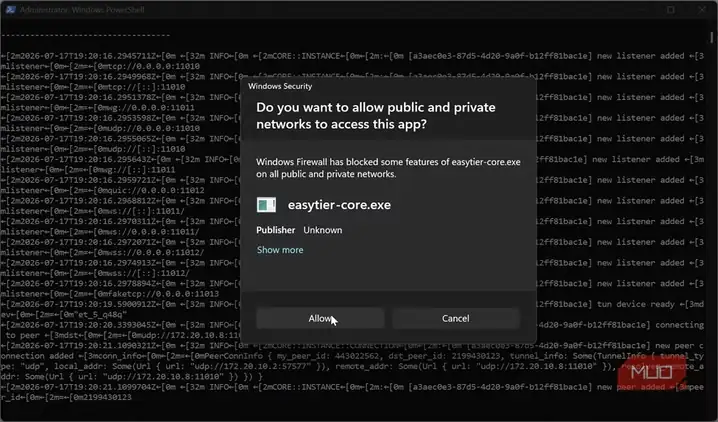Click the Allow button
Viewport: 718px width, 422px height.
coord(320,318)
